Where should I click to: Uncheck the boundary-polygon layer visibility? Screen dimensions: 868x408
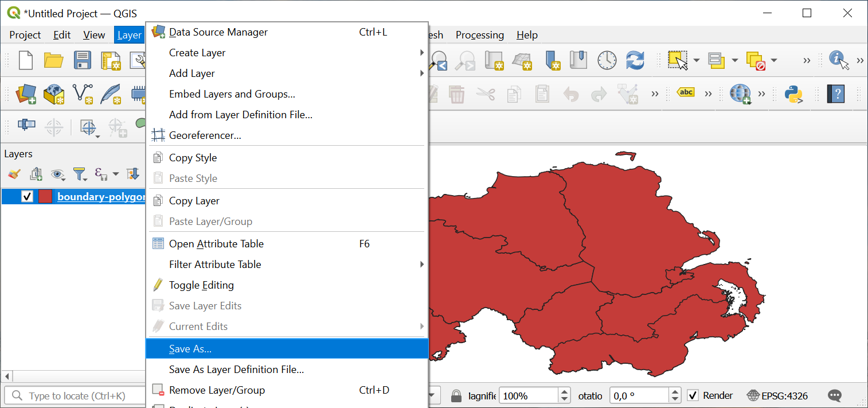pos(27,196)
